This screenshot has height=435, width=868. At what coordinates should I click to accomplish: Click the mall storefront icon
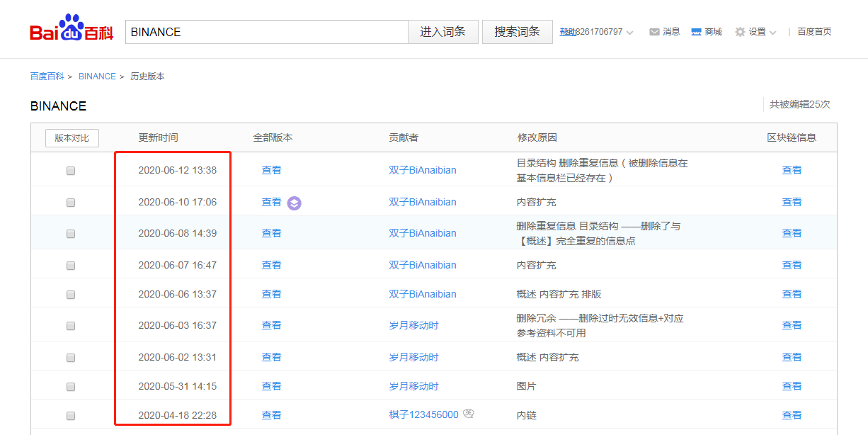696,32
